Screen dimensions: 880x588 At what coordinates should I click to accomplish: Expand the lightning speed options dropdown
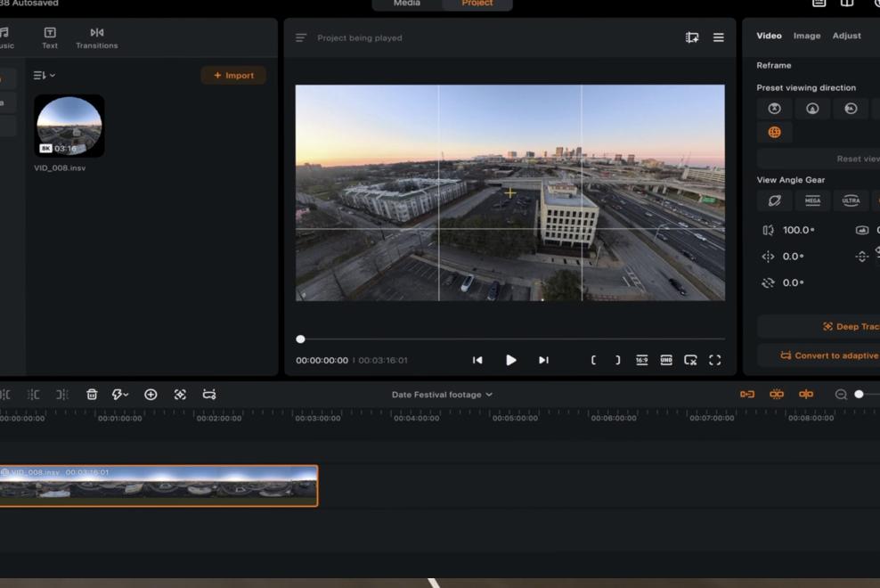[120, 395]
